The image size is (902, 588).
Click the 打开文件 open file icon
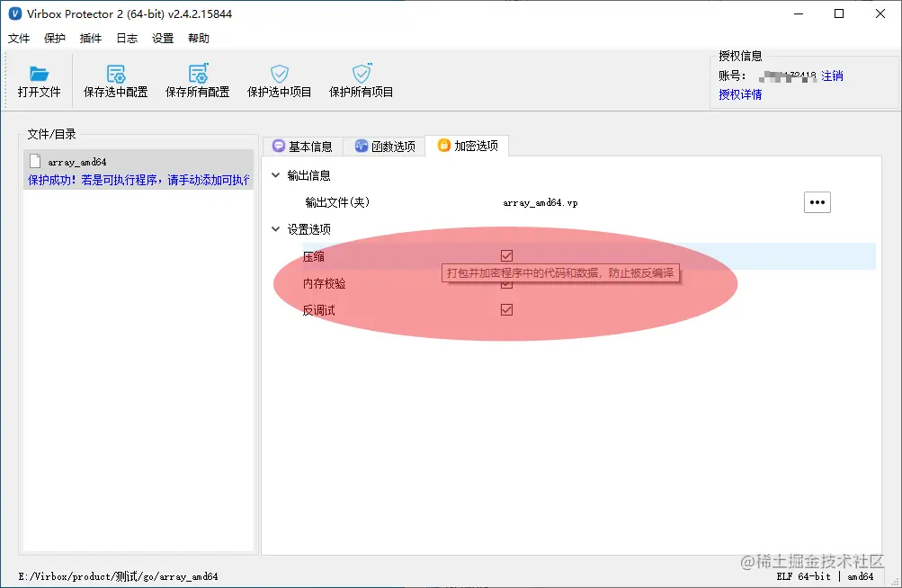39,74
